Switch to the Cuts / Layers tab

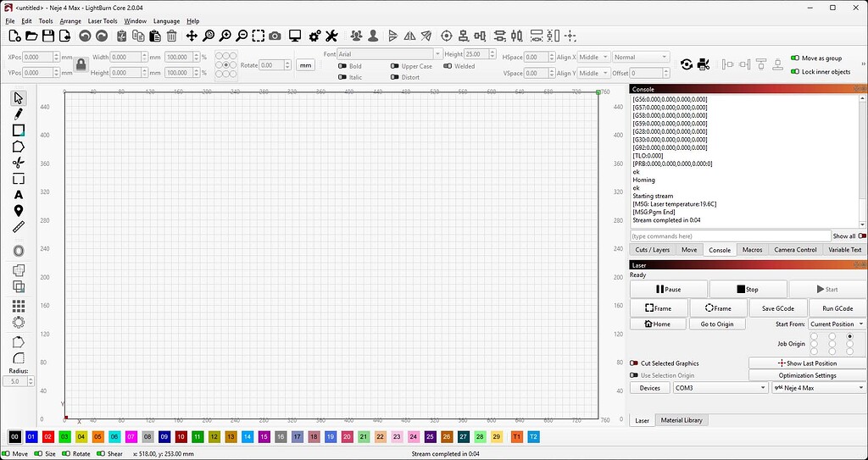[652, 250]
